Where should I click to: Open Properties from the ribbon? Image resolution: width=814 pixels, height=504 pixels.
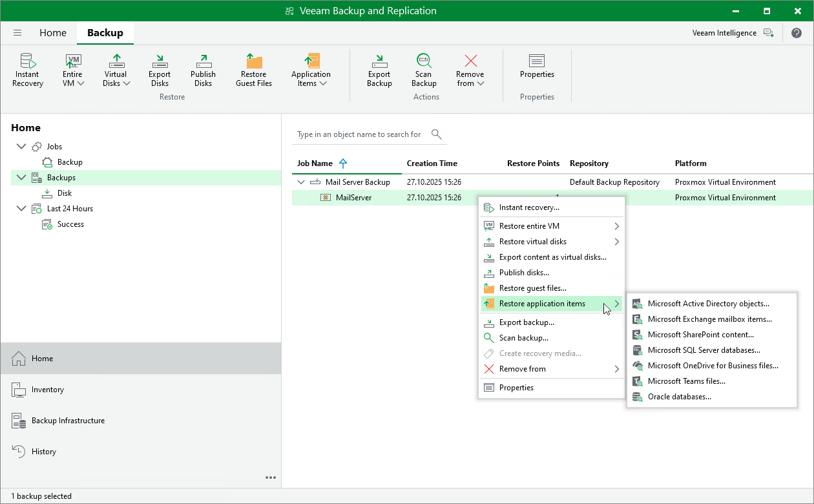(537, 67)
